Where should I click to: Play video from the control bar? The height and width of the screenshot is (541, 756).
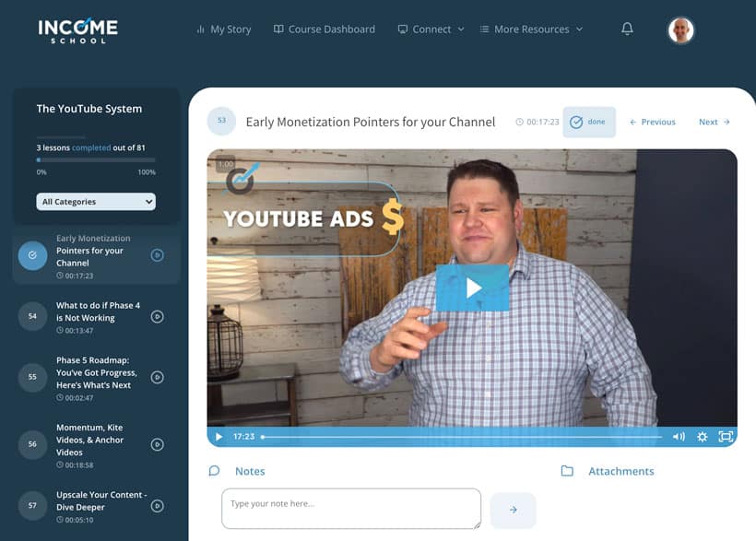pos(219,437)
